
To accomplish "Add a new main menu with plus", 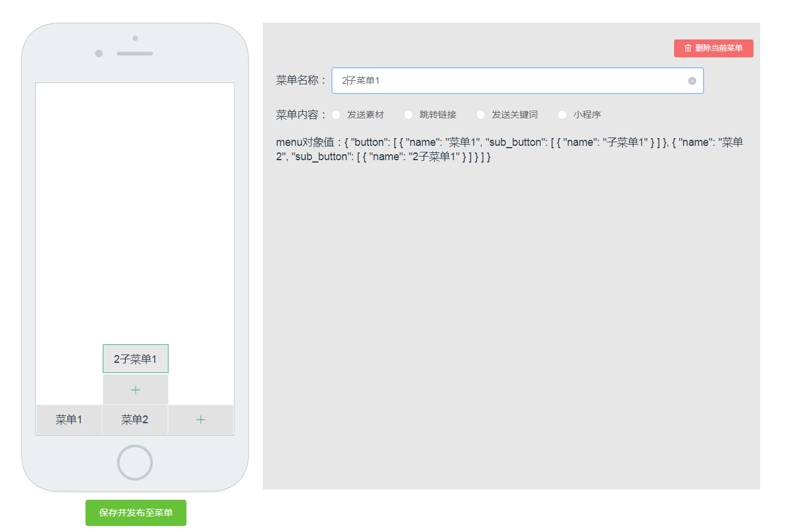I will (x=201, y=420).
